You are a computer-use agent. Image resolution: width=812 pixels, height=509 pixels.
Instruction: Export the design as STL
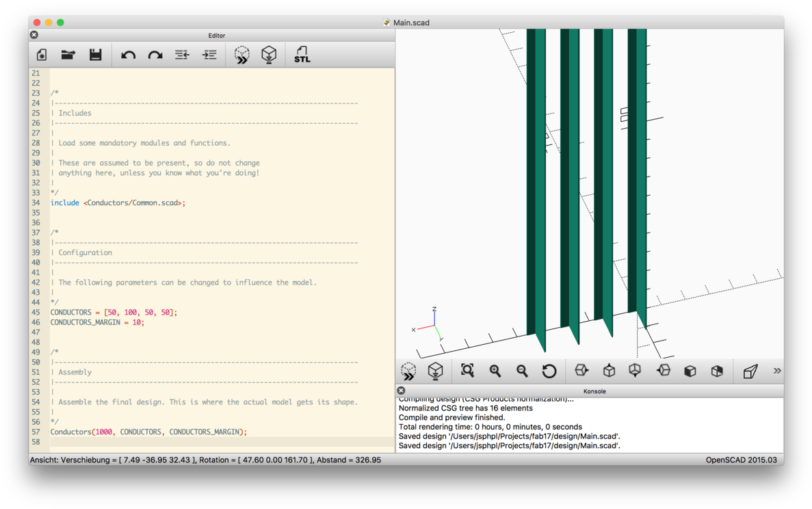click(302, 54)
